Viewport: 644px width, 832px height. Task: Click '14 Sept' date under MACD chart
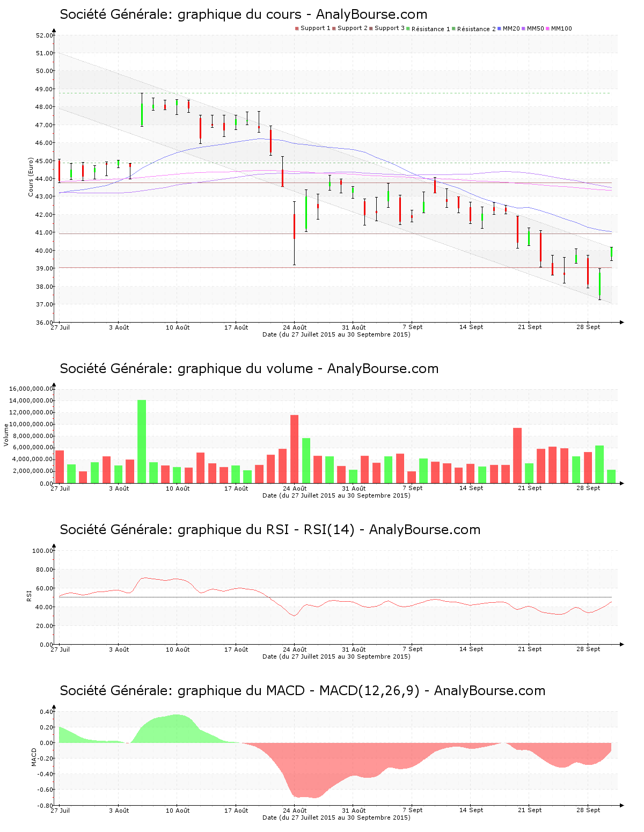pos(471,810)
